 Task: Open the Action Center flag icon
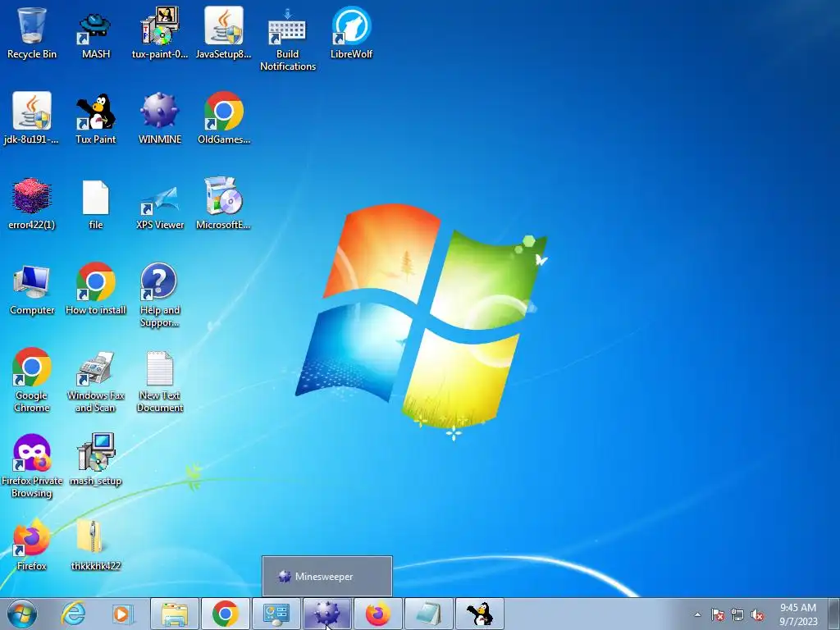[718, 614]
